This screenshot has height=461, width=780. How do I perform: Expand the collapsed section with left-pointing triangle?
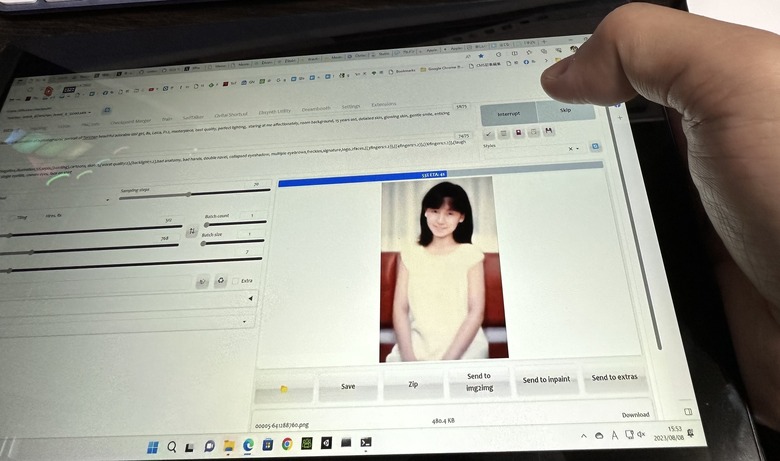click(249, 298)
